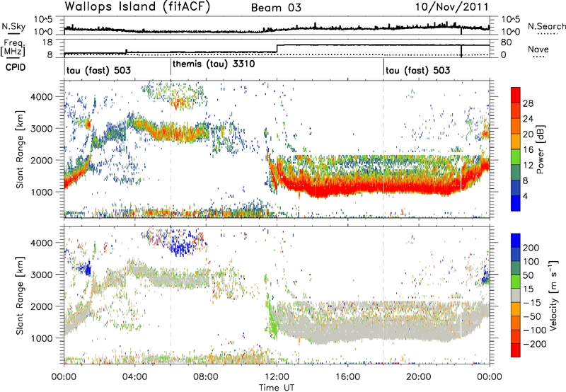The width and height of the screenshot is (566, 392).
Task: Click the '4000' range tick in power panel
Action: click(41, 97)
